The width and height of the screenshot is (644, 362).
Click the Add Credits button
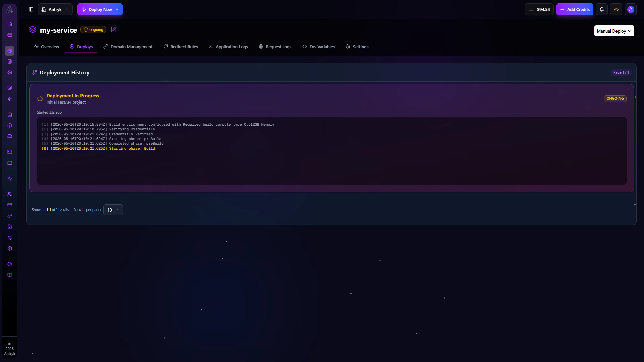[x=575, y=9]
